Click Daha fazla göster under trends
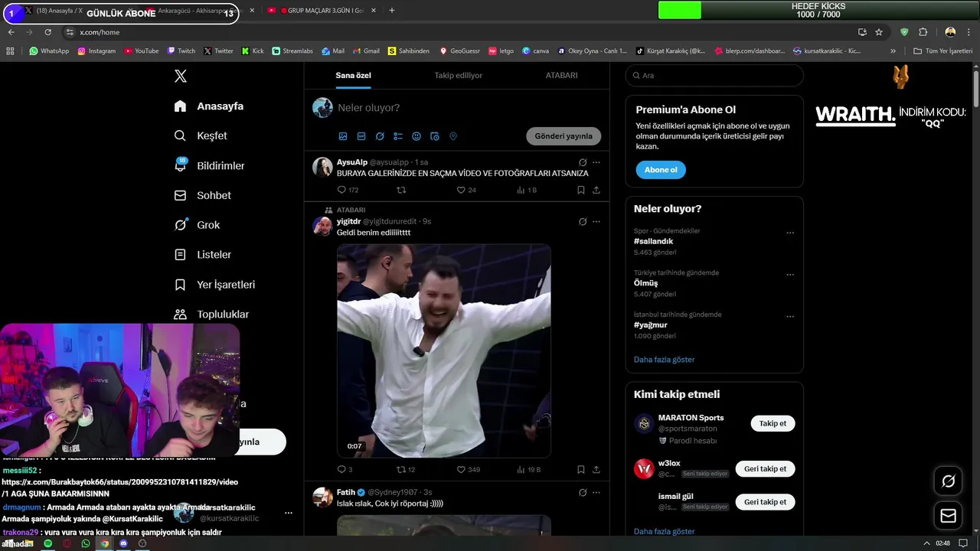The height and width of the screenshot is (551, 980). [x=665, y=359]
